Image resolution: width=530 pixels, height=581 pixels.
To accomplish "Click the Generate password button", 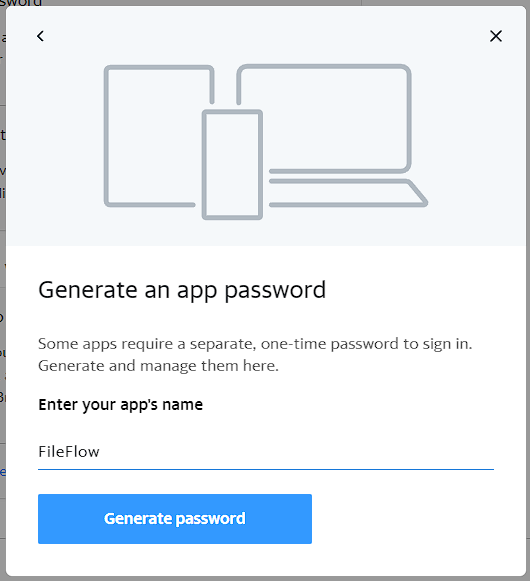I will 175,519.
